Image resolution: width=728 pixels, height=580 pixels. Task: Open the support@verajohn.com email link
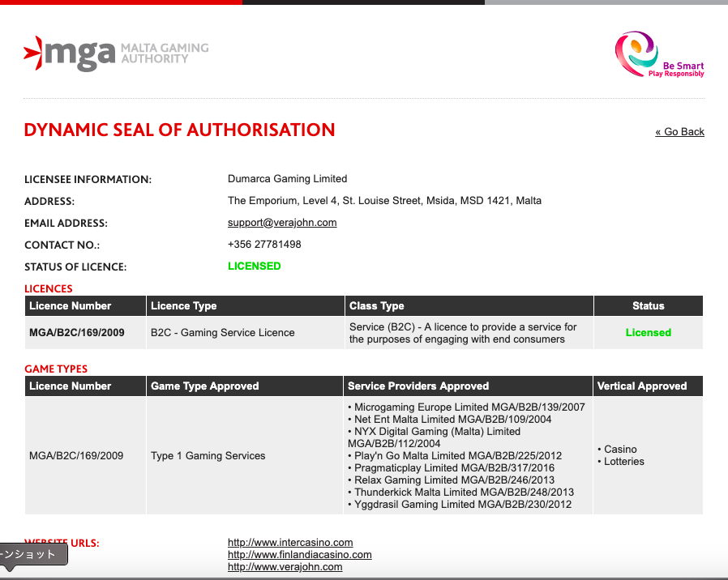[x=282, y=223]
